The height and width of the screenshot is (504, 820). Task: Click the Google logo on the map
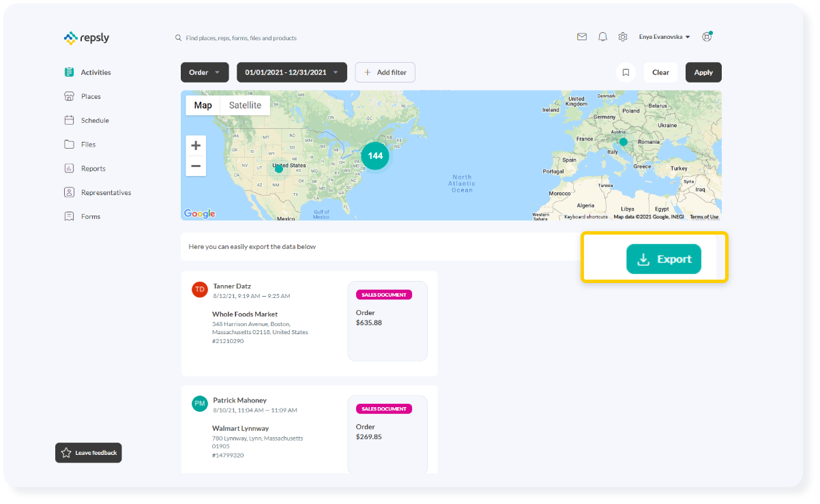click(199, 213)
